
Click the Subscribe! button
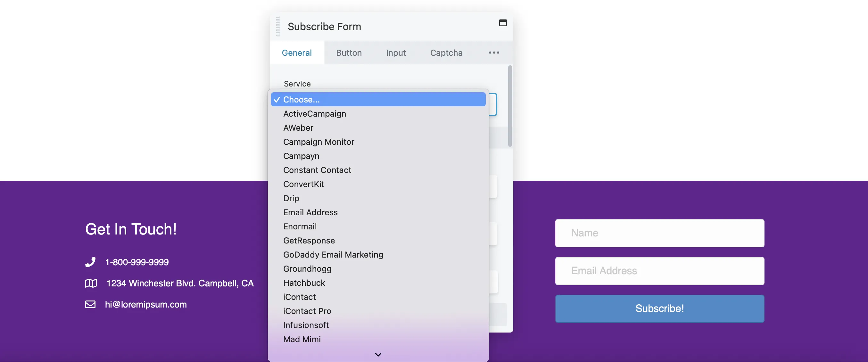[x=659, y=309]
